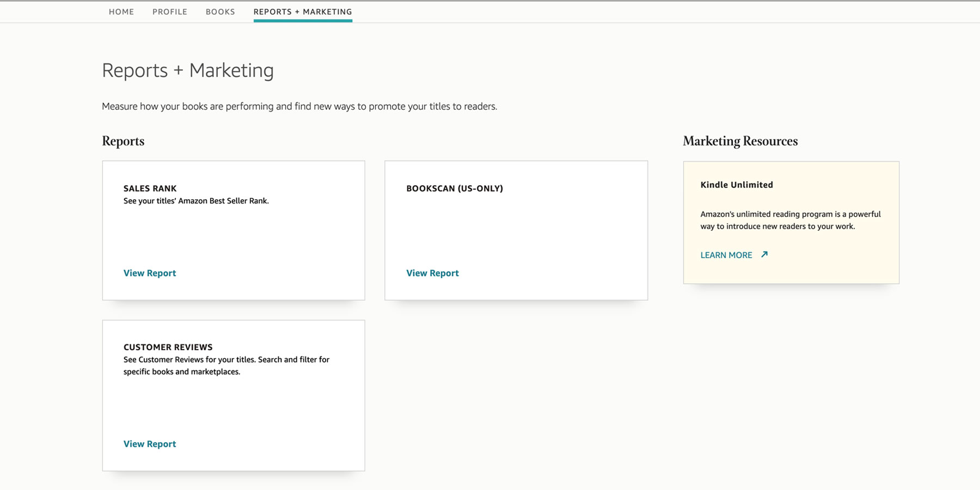View Report for Bookscan (US-only)
Image resolution: width=980 pixels, height=490 pixels.
pos(432,273)
